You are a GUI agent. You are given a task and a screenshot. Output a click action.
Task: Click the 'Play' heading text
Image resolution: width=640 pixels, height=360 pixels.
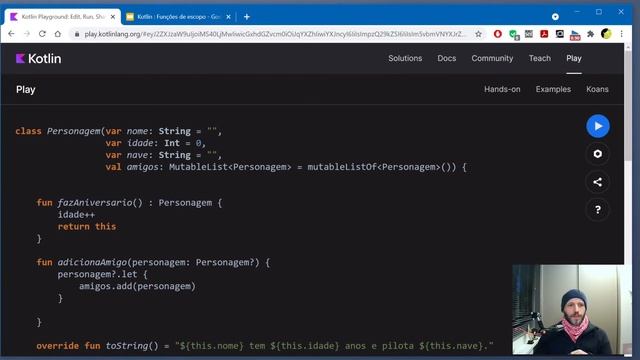point(26,90)
